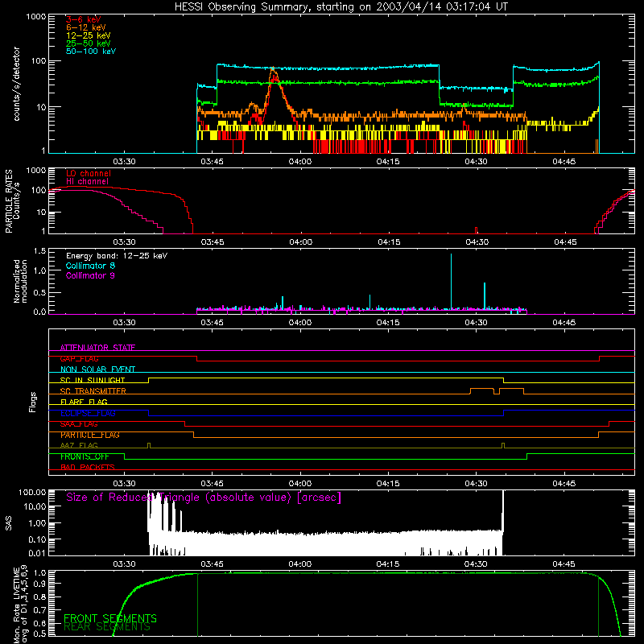Viewport: 644px width, 644px height.
Task: Click the 'Size of Reduced Triangle' panel caption
Action: pos(204,497)
